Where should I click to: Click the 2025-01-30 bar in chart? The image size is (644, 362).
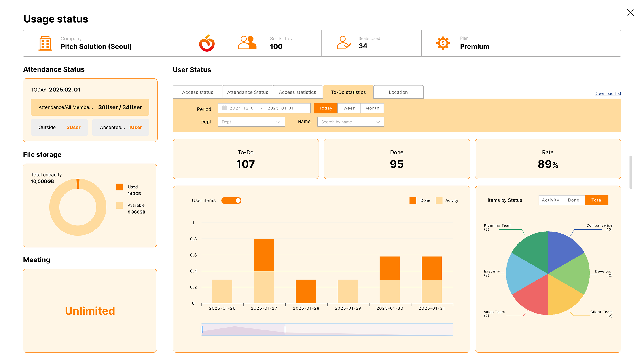pos(390,280)
